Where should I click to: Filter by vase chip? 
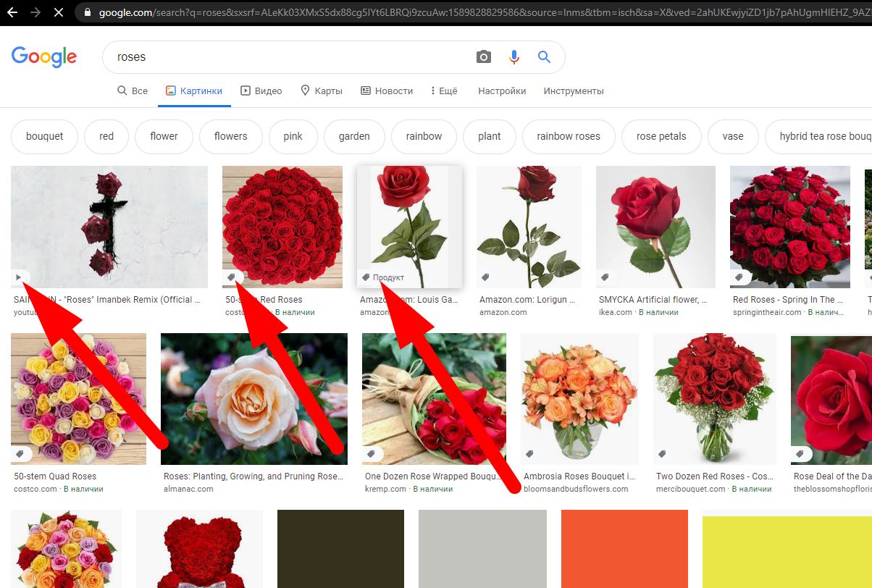click(733, 136)
